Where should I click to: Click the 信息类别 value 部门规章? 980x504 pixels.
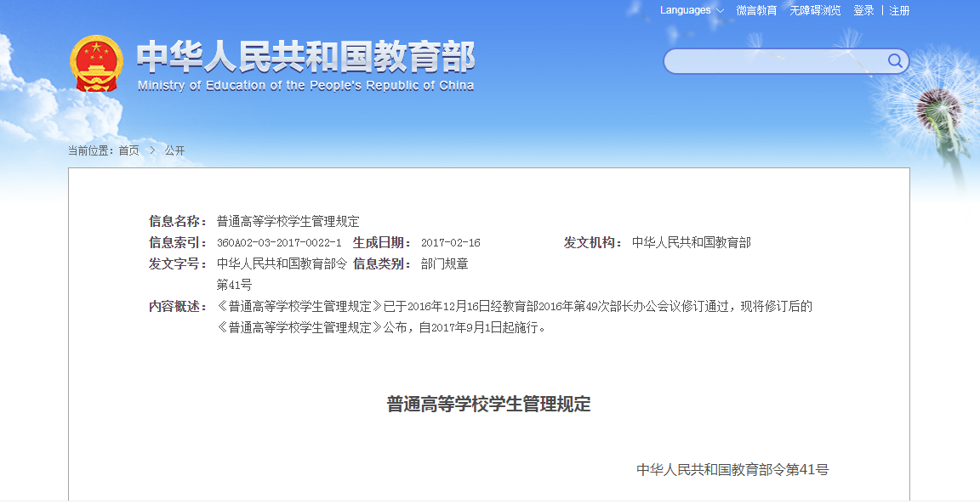pyautogui.click(x=444, y=264)
